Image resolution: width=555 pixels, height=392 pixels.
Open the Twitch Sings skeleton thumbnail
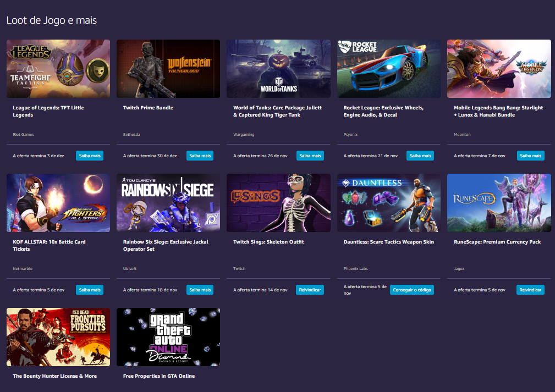(278, 203)
